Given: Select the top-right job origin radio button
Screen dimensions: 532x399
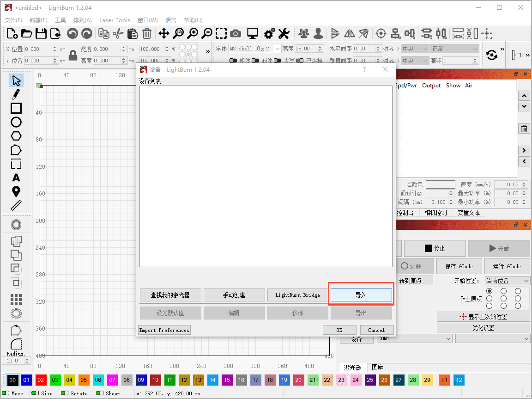Looking at the screenshot, I should 518,291.
